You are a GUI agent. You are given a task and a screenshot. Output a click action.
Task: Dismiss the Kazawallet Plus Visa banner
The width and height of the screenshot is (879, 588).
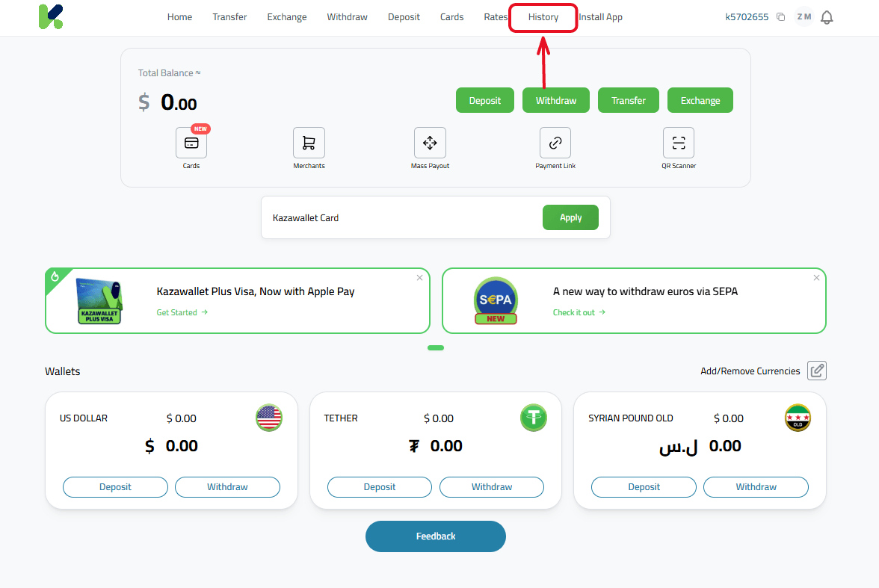419,278
